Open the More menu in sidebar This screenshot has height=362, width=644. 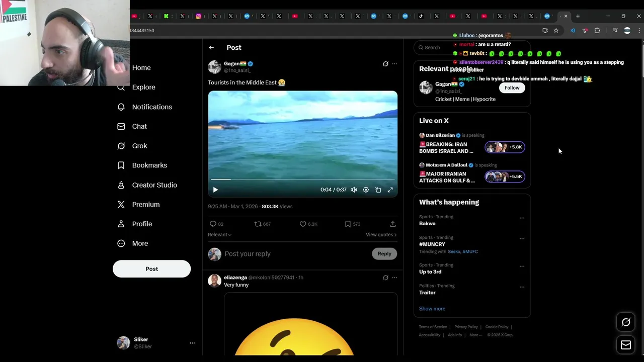tap(133, 243)
